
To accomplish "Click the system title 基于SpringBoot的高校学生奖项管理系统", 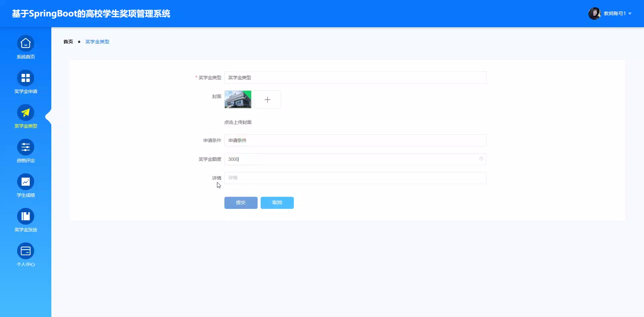I will [x=91, y=14].
